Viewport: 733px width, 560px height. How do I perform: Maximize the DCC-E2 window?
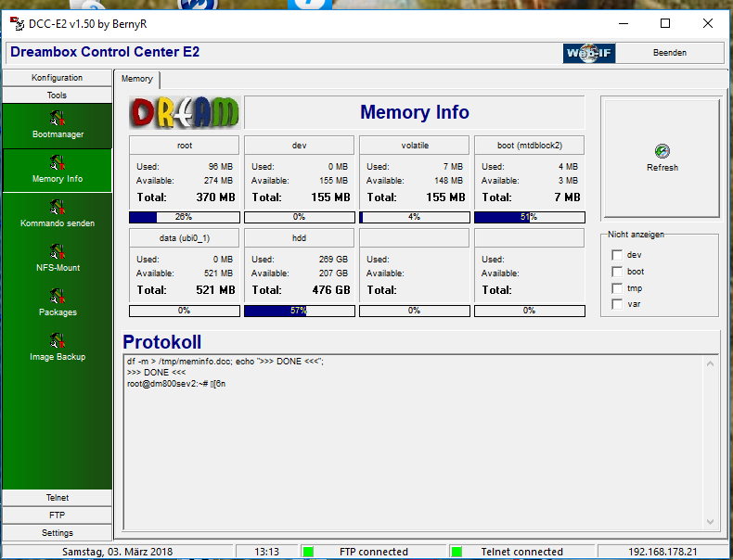pos(665,23)
